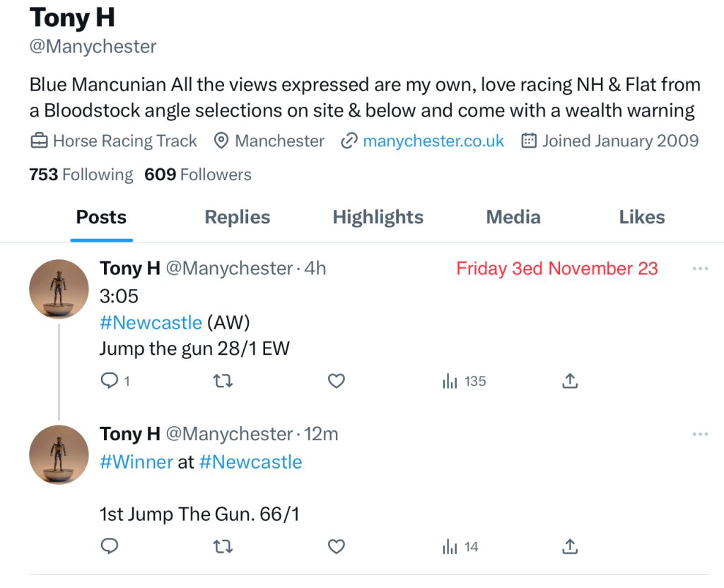The width and height of the screenshot is (724, 588).
Task: View the 609 Followers list
Action: click(x=197, y=175)
